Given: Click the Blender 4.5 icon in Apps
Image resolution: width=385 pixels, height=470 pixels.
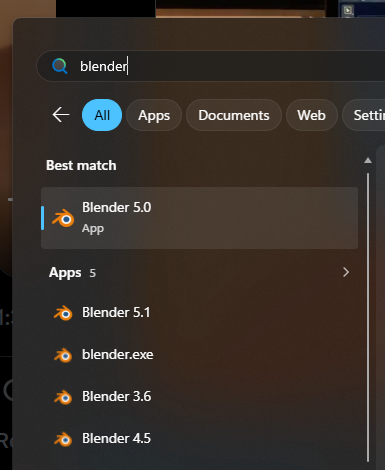Looking at the screenshot, I should tap(63, 439).
